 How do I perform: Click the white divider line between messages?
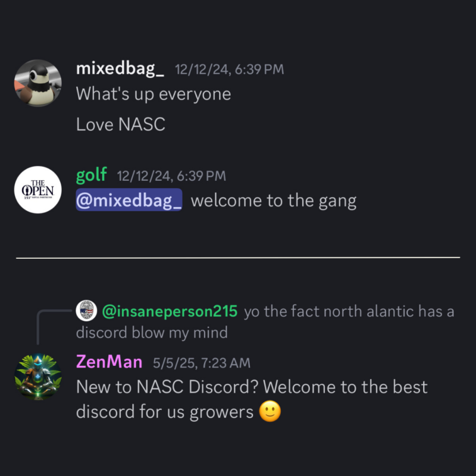click(238, 258)
